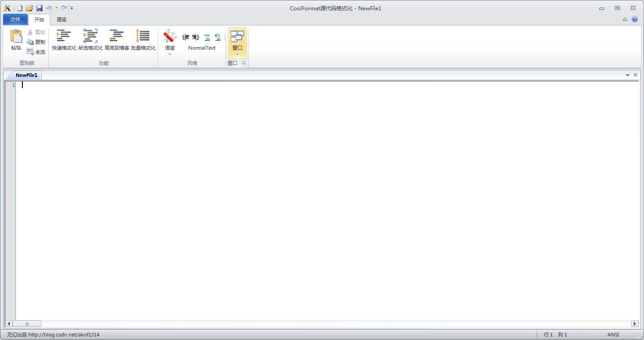Open help with the question mark icon

click(x=635, y=20)
